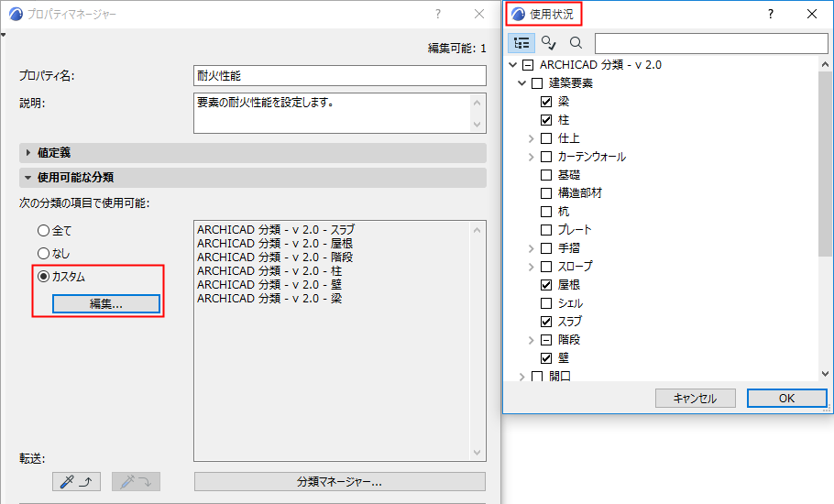
Task: Check the 手摺 checkbox
Action: point(546,248)
